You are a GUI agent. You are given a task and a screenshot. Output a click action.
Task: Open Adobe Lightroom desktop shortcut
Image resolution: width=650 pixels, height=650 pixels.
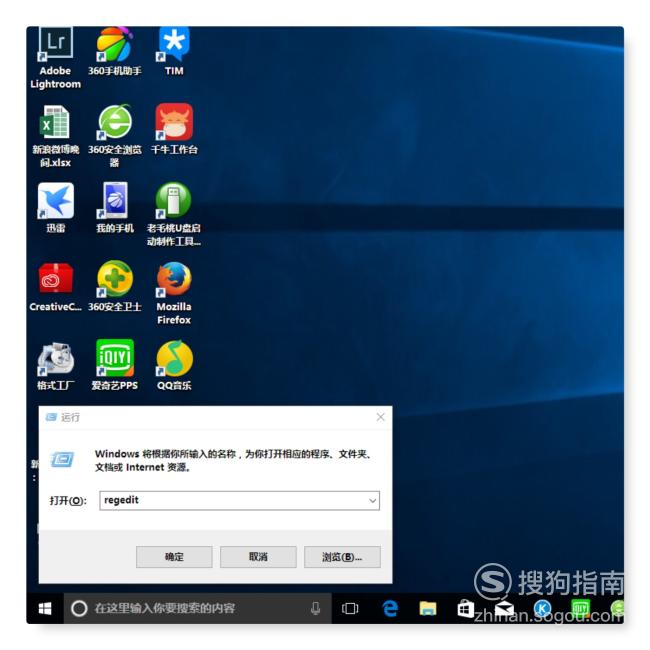point(56,57)
